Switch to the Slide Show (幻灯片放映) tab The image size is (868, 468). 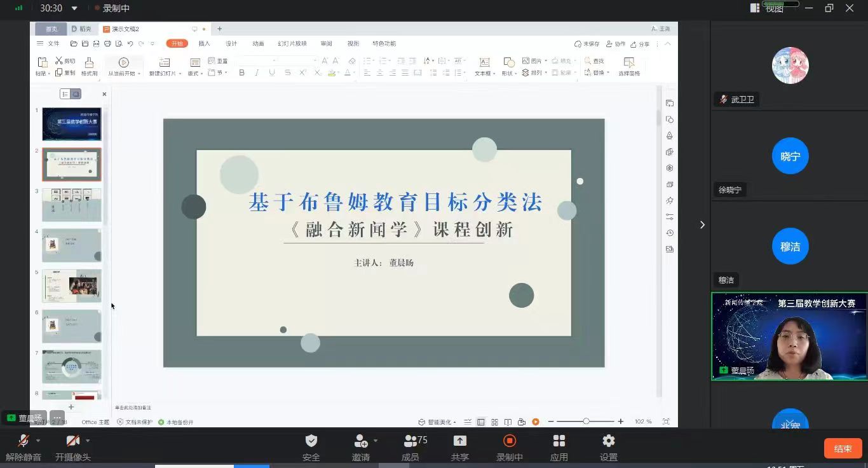click(x=292, y=44)
